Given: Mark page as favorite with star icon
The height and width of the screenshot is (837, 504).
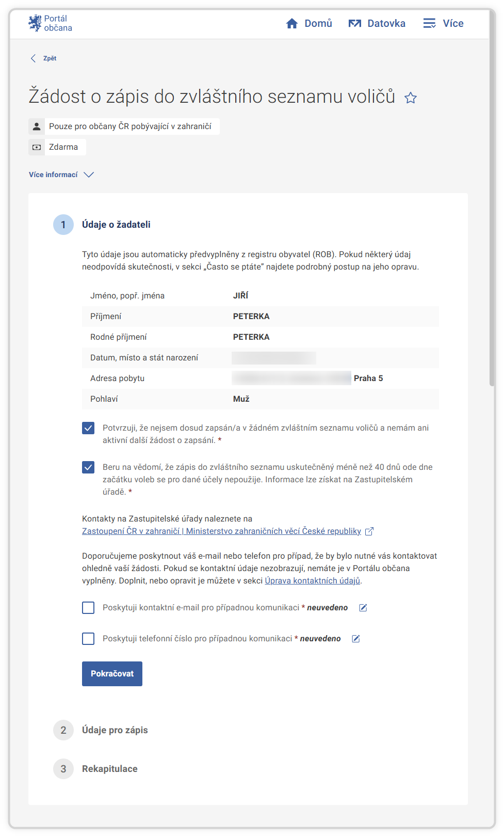Looking at the screenshot, I should (411, 98).
